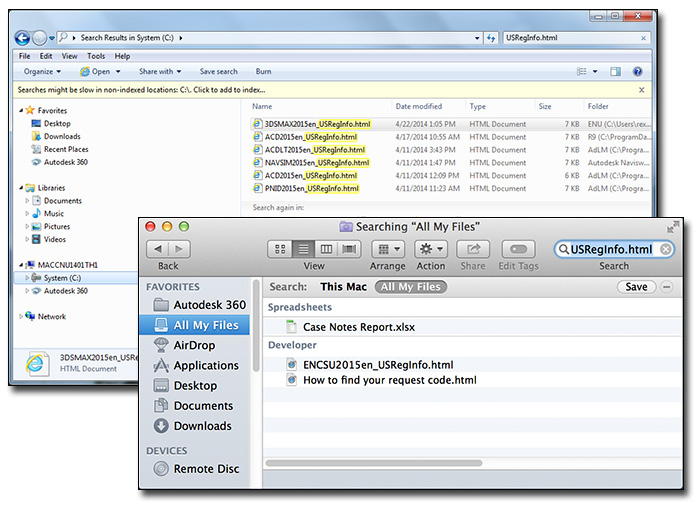696x506 pixels.
Task: Open the File menu
Action: click(24, 56)
